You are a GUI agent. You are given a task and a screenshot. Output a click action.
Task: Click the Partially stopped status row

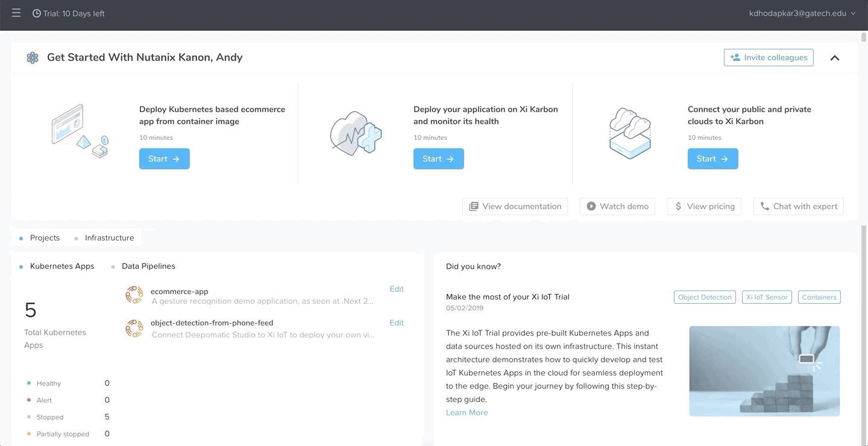point(68,434)
